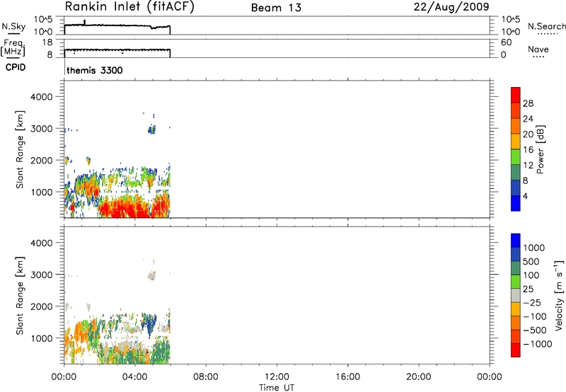Click the frequency trace line in Freq panel
Image resolution: width=566 pixels, height=392 pixels.
click(x=117, y=50)
